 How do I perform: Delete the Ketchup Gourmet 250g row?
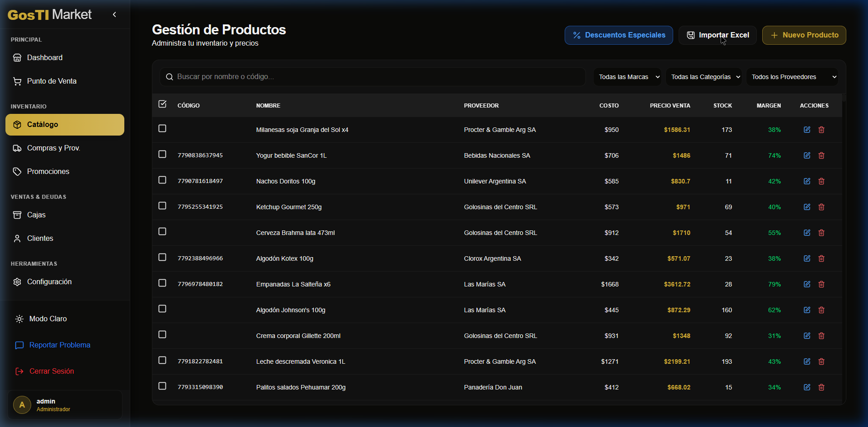(x=821, y=207)
